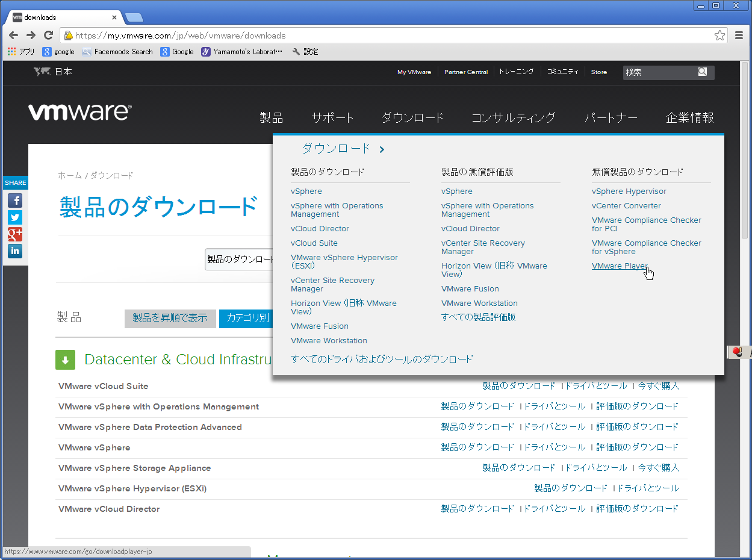Open the Chrome hamburger menu
Screen dimensions: 752x560
tap(739, 36)
